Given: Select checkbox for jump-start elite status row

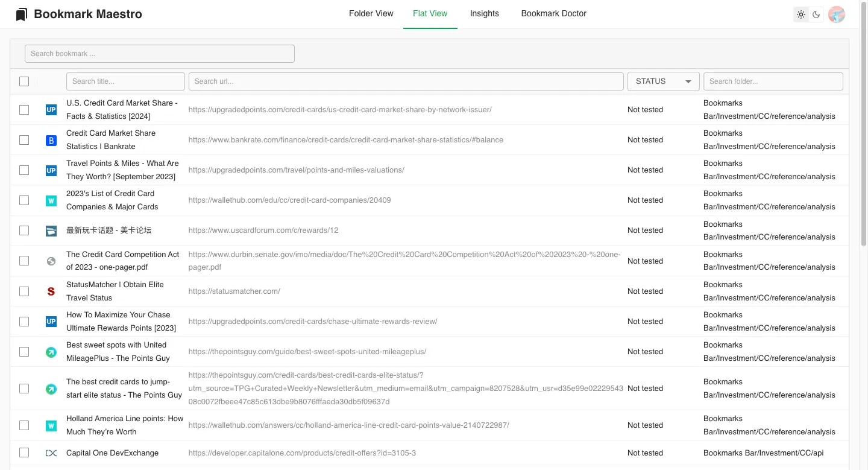Looking at the screenshot, I should click(x=24, y=389).
